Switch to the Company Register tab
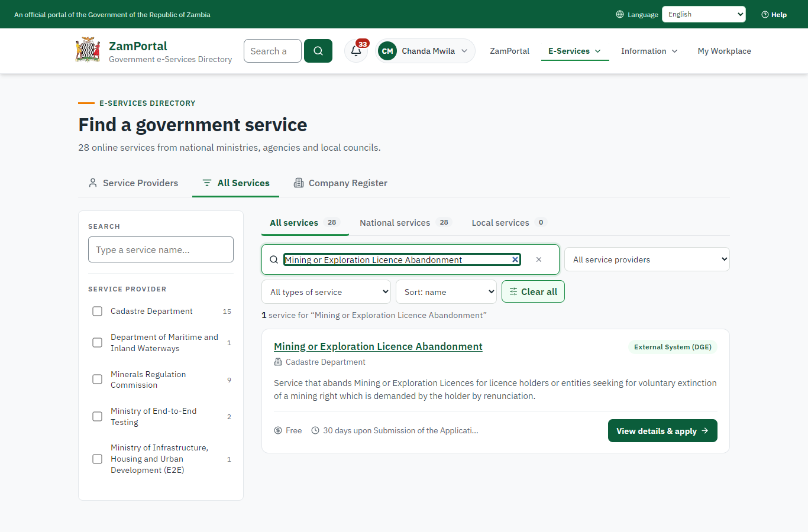This screenshot has height=532, width=808. tap(341, 183)
